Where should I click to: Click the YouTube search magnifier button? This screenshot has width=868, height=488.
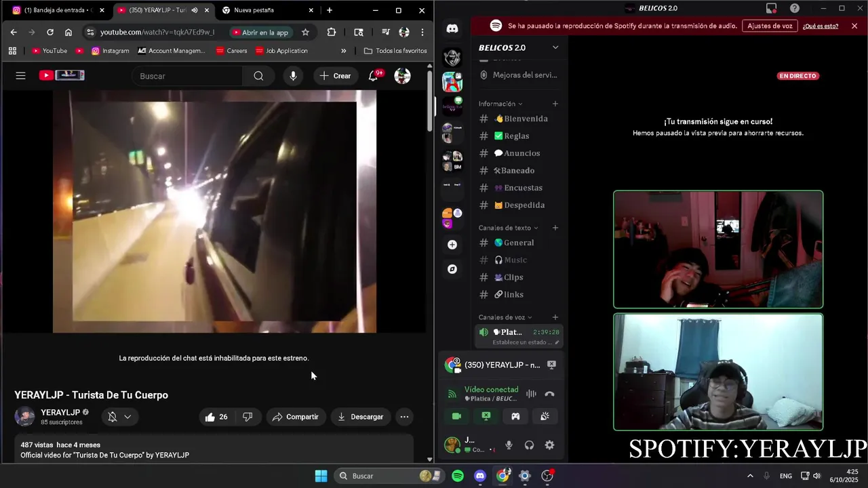point(258,76)
